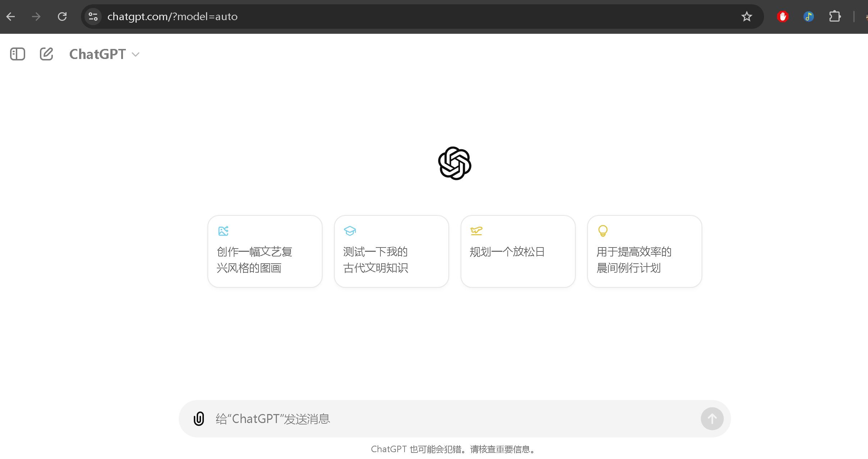This screenshot has width=868, height=459.
Task: Attach a file with paperclip icon
Action: coord(199,419)
